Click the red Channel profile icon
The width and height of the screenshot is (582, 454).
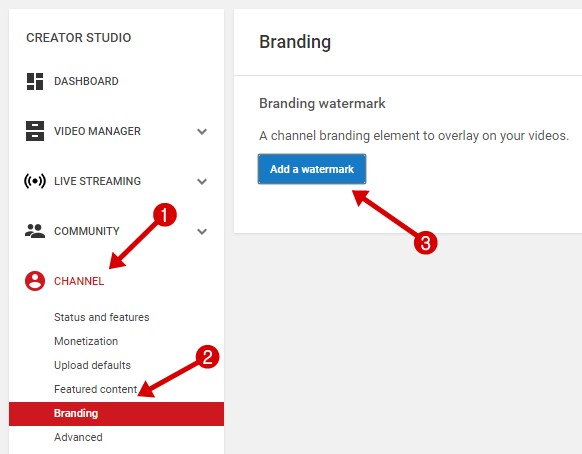[x=35, y=281]
